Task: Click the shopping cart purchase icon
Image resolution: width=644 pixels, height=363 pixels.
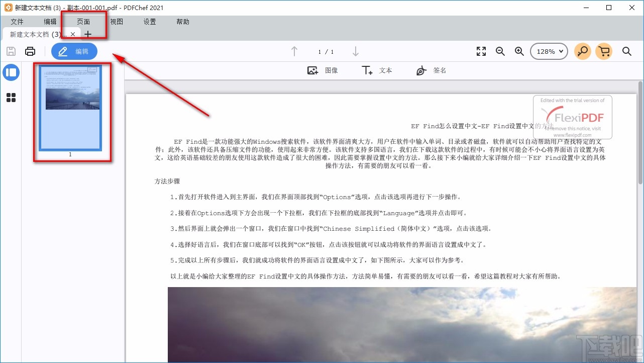Action: tap(604, 51)
